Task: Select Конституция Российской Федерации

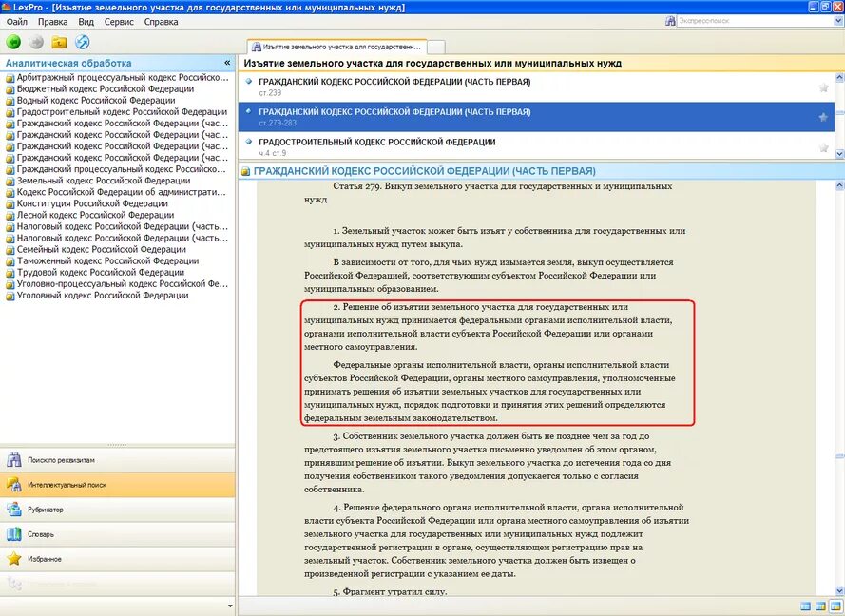Action: (87, 203)
